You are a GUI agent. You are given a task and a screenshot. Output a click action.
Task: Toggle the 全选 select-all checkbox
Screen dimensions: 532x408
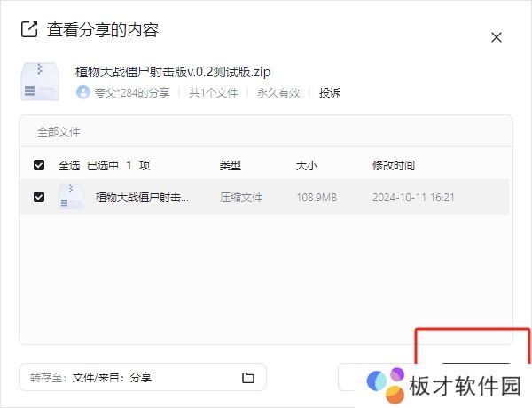[39, 165]
